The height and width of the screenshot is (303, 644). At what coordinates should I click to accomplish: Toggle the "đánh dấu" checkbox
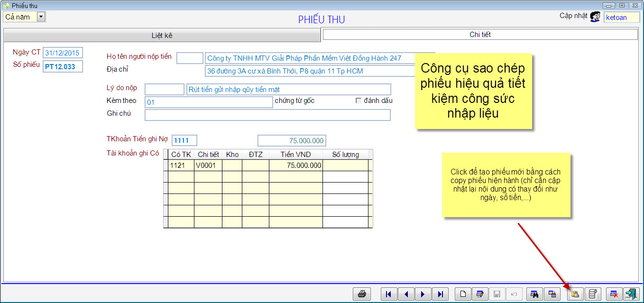(x=359, y=101)
